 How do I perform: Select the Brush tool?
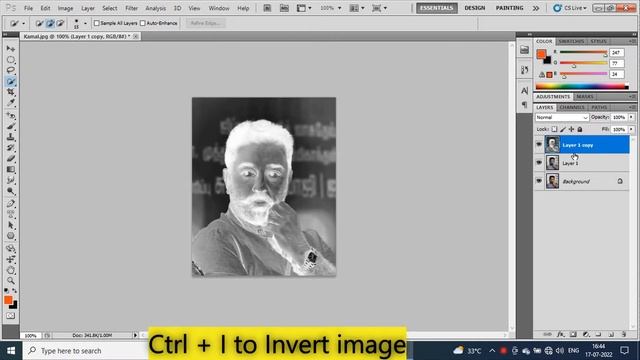(11, 127)
